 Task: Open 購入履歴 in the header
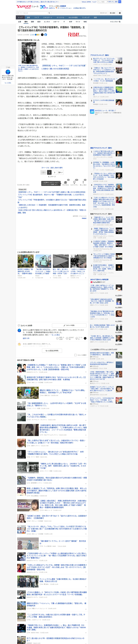click(x=112, y=13)
